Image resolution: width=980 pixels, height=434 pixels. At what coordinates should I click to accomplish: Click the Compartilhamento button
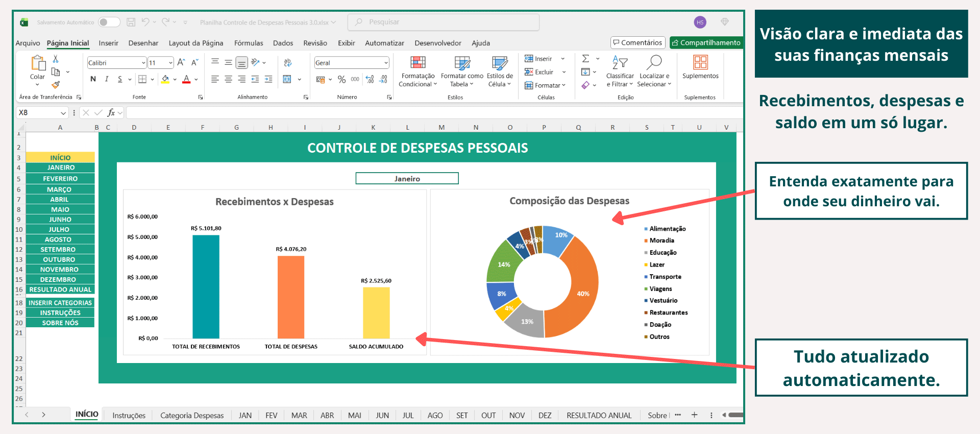[x=706, y=42]
